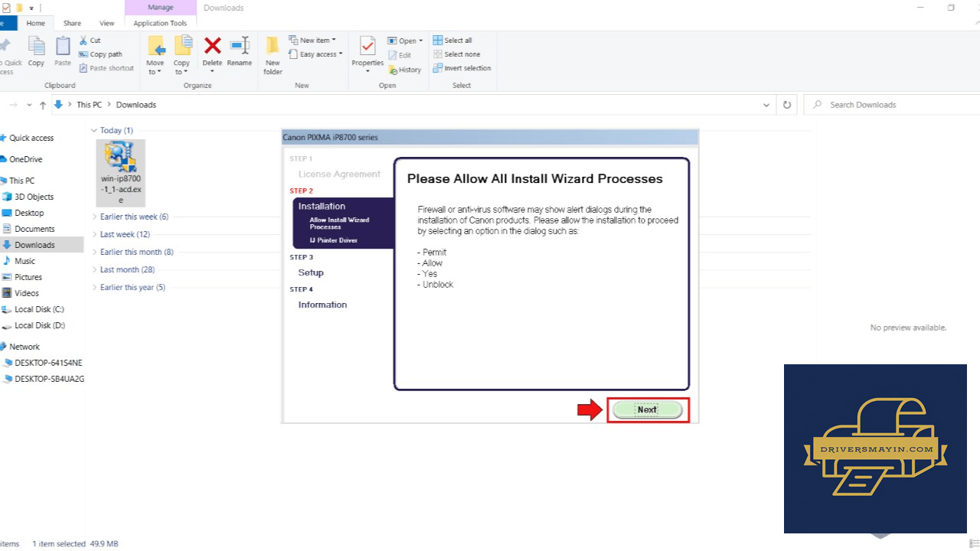Open the recent locations dropdown arrow

point(29,105)
